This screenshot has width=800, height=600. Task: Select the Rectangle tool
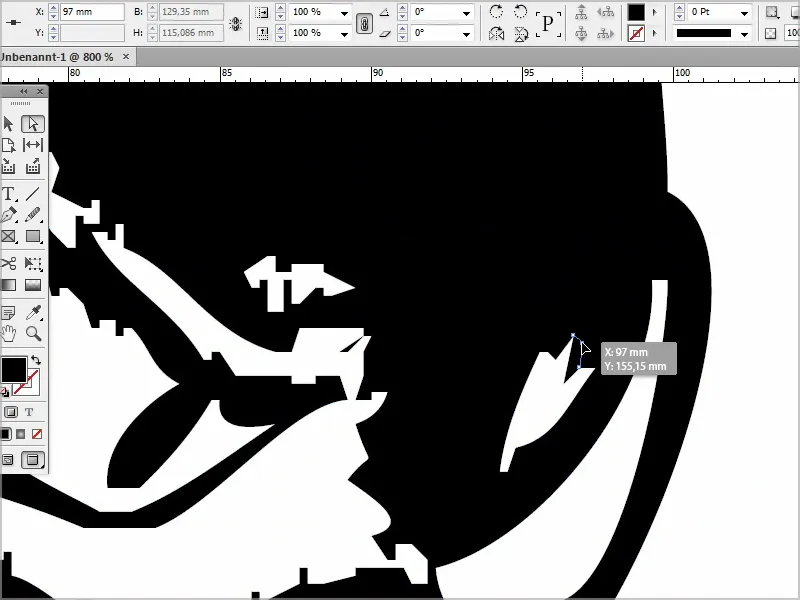point(33,236)
